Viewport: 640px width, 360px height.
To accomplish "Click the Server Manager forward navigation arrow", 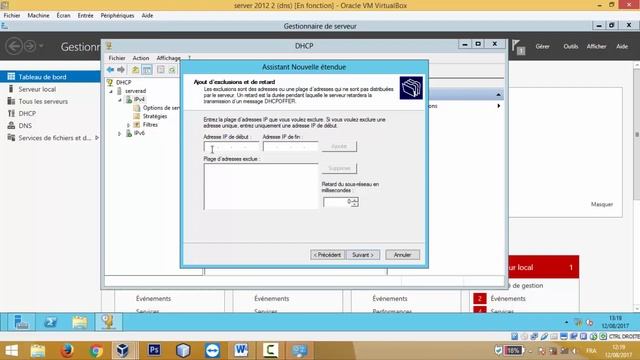I will click(x=30, y=46).
